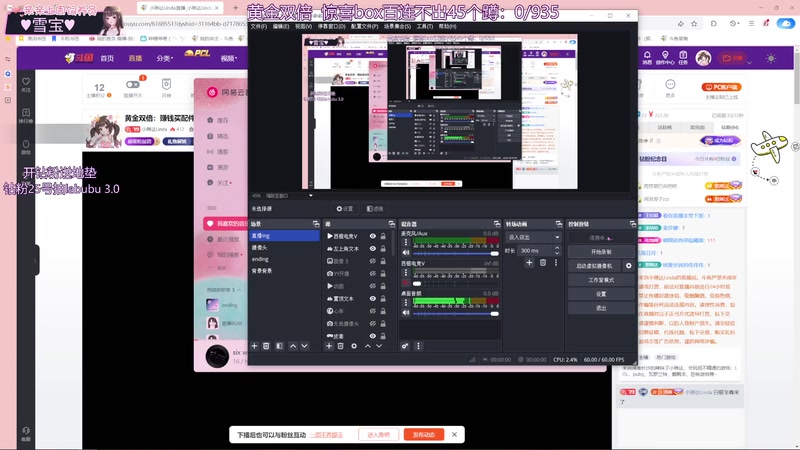Open 桌面音频 options three-dot icon
Image resolution: width=800 pixels, height=450 pixels.
click(406, 303)
